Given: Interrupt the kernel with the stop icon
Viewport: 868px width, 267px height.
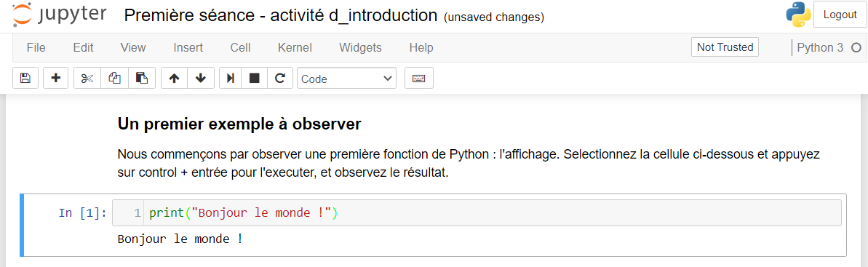Looking at the screenshot, I should tap(254, 78).
